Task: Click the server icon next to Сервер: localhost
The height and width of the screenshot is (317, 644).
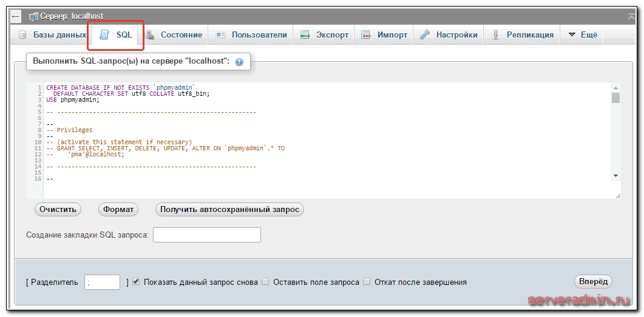Action: pos(33,16)
